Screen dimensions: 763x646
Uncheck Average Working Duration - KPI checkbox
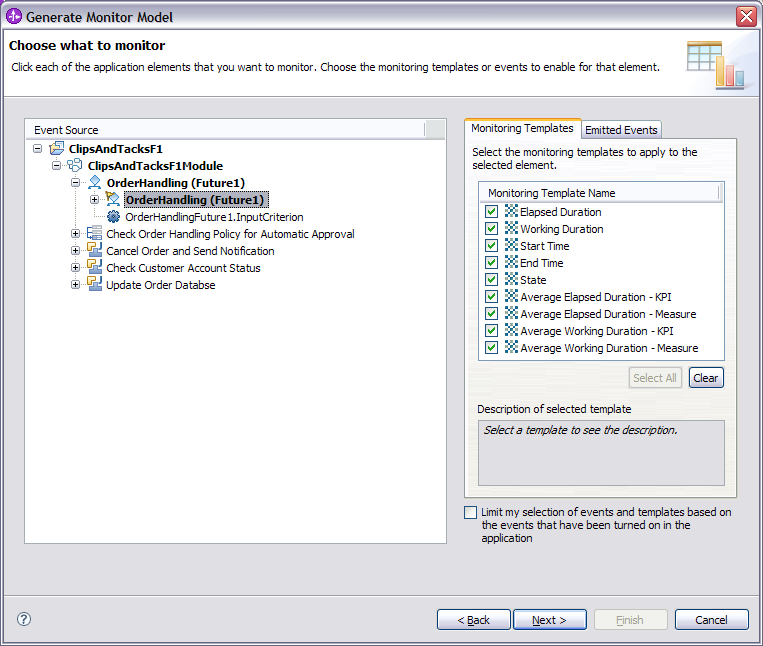click(x=491, y=331)
